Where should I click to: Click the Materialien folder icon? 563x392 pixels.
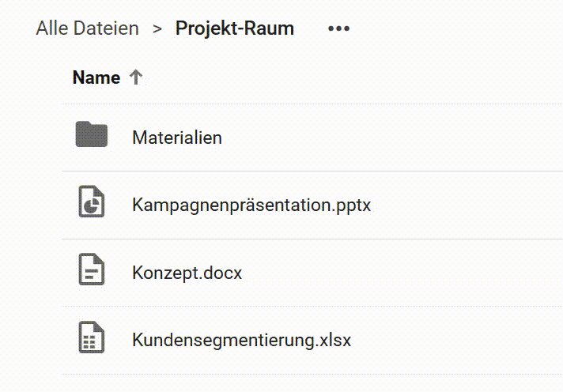(92, 134)
